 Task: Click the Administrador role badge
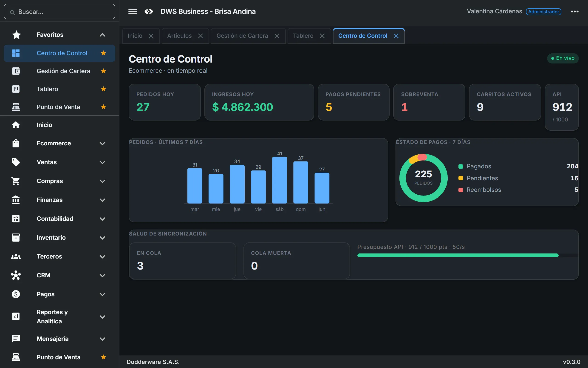point(543,12)
